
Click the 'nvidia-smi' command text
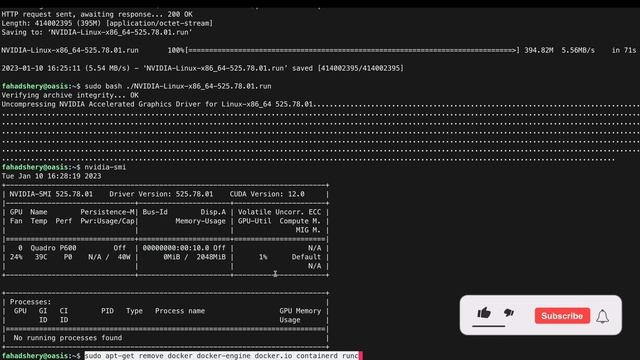tap(105, 167)
